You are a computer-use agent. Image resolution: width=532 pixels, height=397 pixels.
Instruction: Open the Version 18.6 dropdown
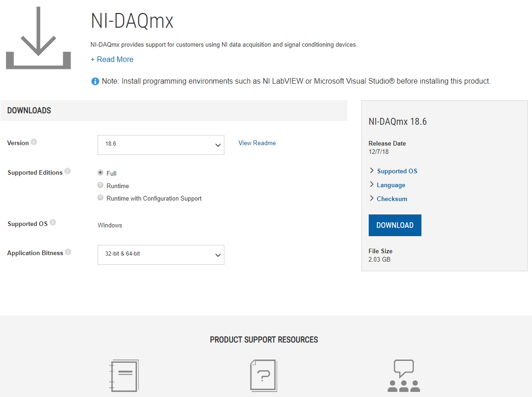[x=161, y=145]
